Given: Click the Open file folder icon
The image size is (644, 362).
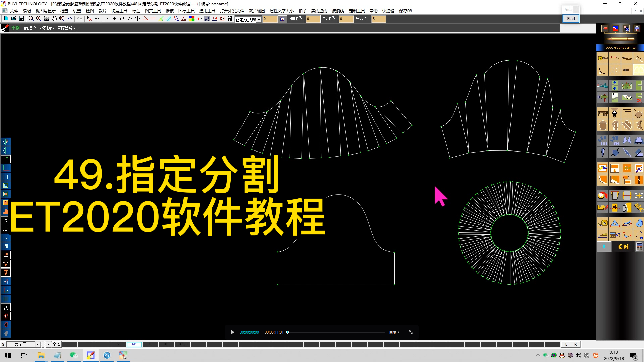Looking at the screenshot, I should click(14, 19).
